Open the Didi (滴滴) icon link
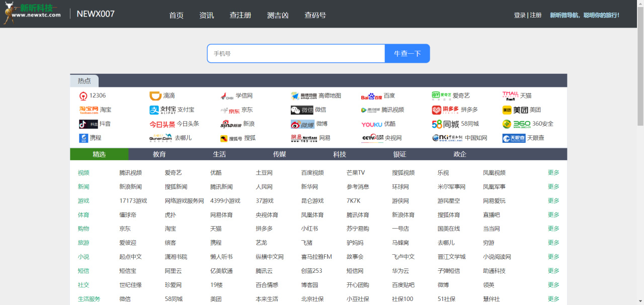 pos(155,96)
